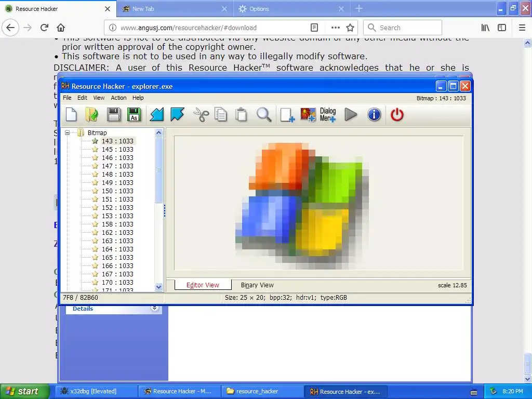
Task: Select bitmap resource 151 : 1033
Action: 117,199
